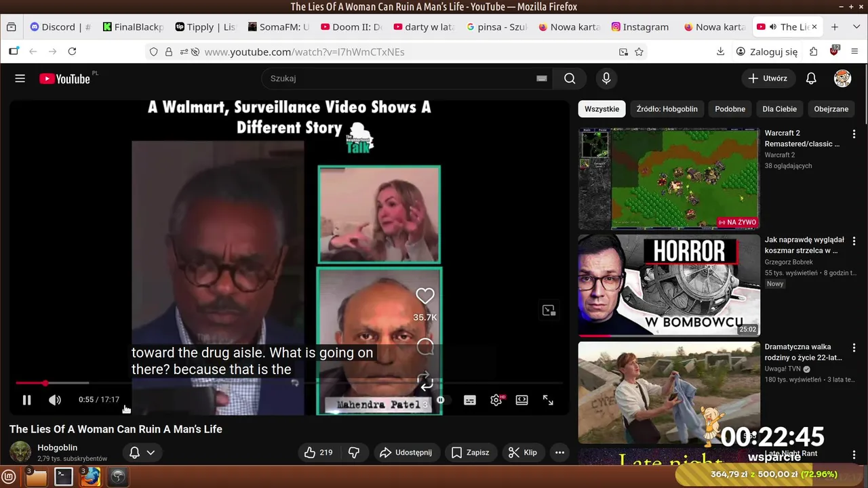
Task: Open the Hobgoblin channel name link
Action: point(58,448)
